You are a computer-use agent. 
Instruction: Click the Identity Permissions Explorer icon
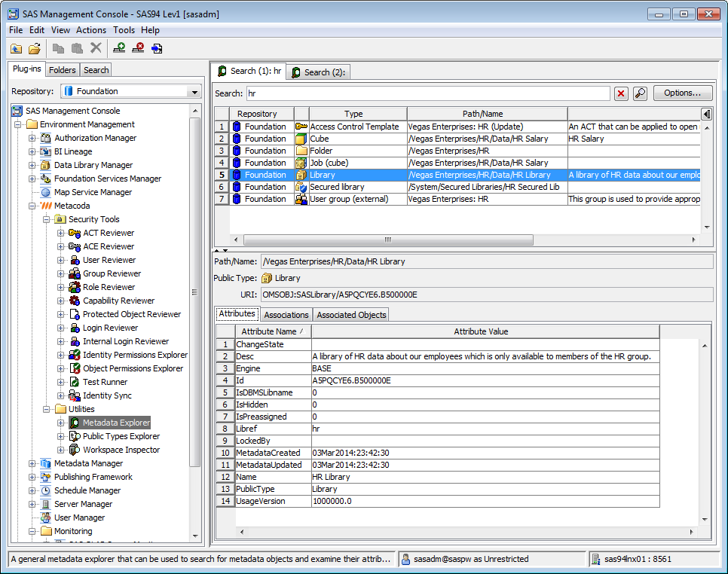[x=75, y=355]
